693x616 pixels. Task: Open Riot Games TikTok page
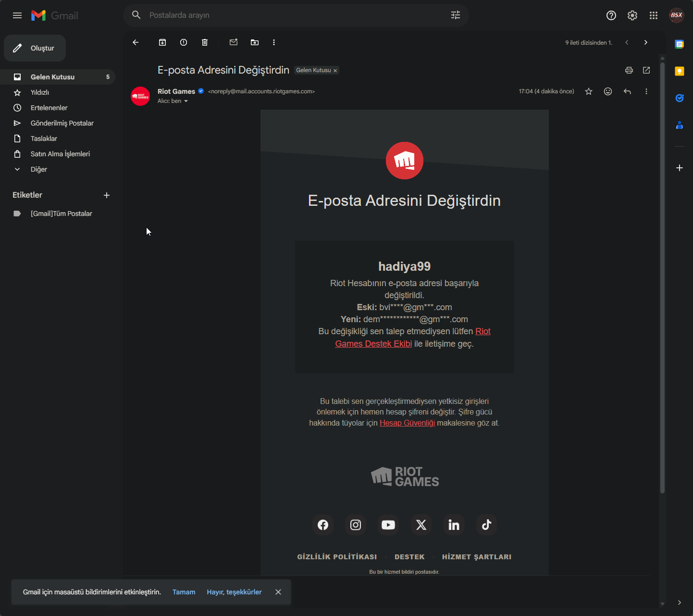pos(486,525)
